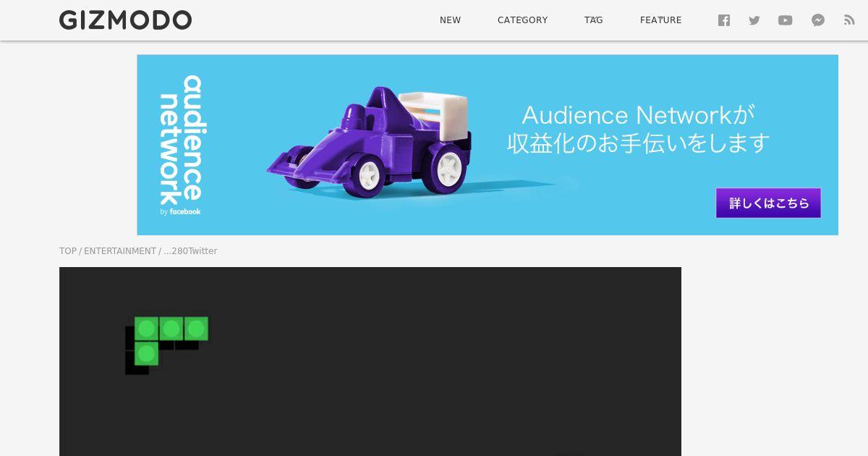Follow the TOP breadcrumb link
The image size is (868, 456).
pos(68,251)
